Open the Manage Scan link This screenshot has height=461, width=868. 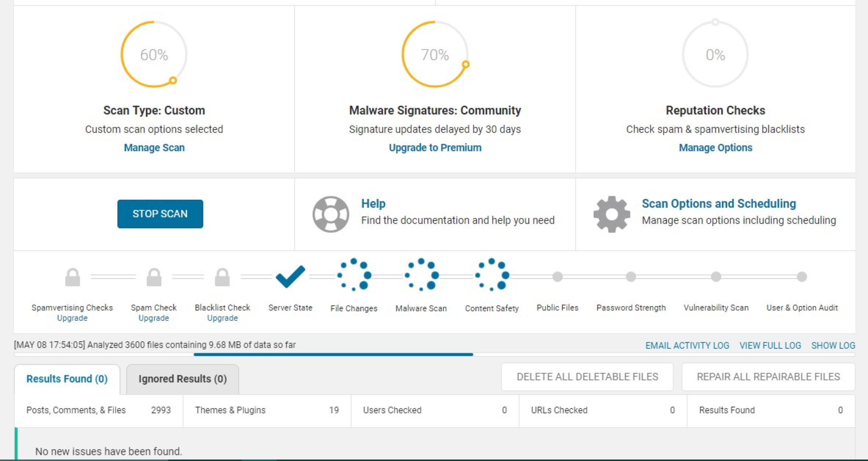tap(154, 148)
